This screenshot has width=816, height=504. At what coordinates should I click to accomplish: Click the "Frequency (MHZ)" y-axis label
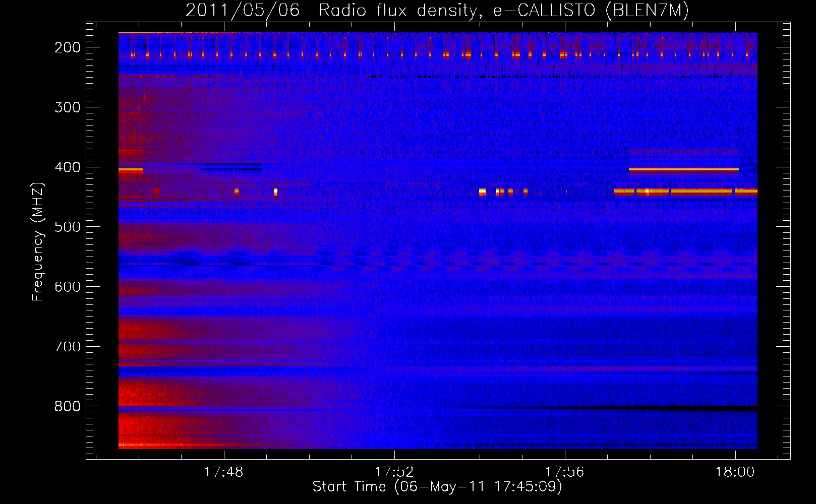coord(38,241)
